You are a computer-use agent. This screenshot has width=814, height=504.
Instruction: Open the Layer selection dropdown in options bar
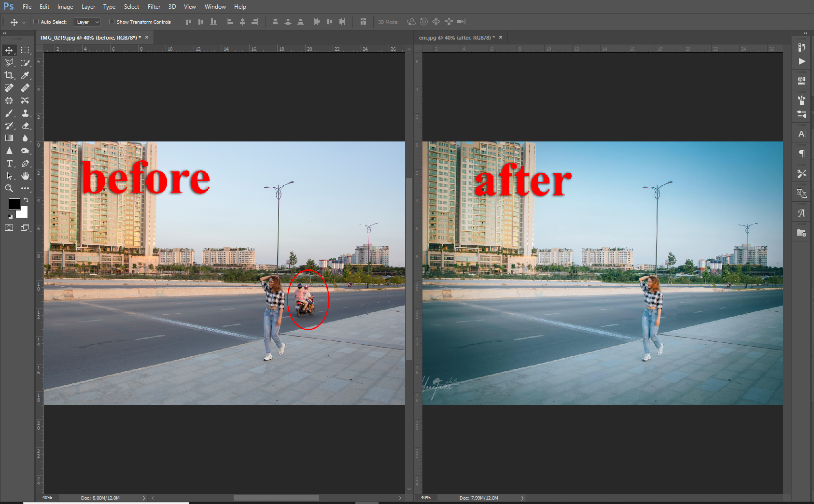(x=87, y=22)
